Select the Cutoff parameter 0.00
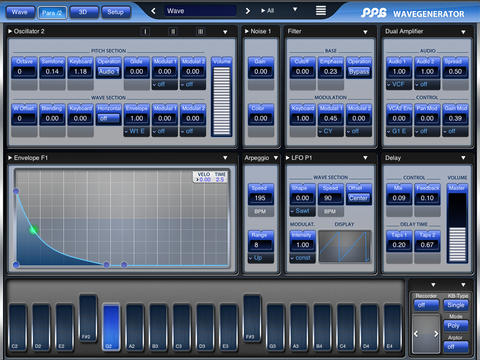 (x=302, y=71)
